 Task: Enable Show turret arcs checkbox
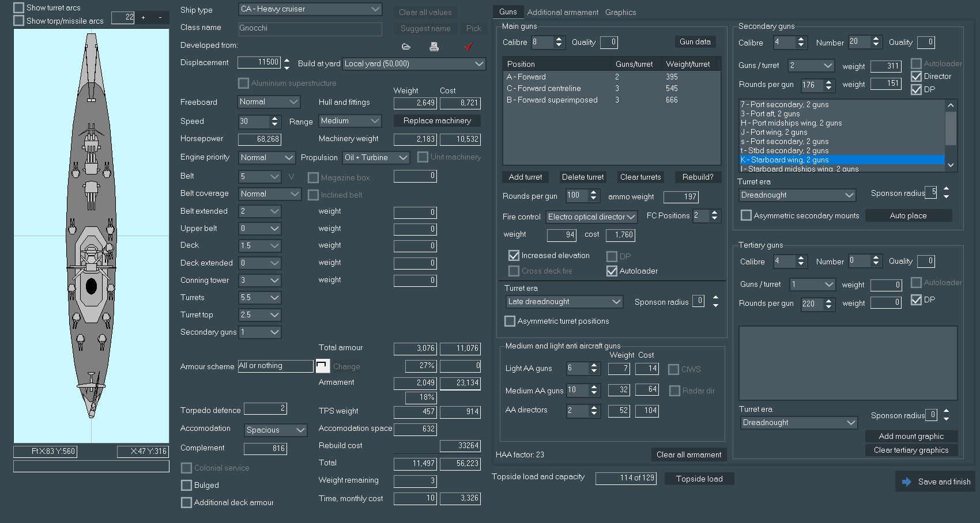pyautogui.click(x=18, y=7)
